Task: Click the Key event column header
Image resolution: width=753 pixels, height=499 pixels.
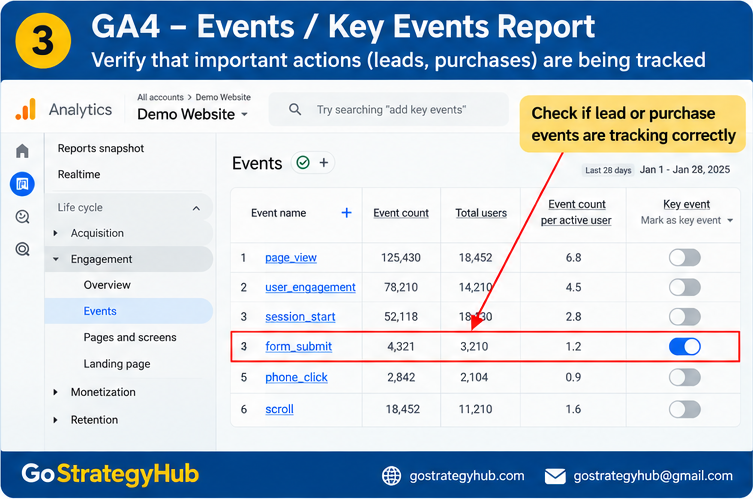Action: pyautogui.click(x=686, y=204)
